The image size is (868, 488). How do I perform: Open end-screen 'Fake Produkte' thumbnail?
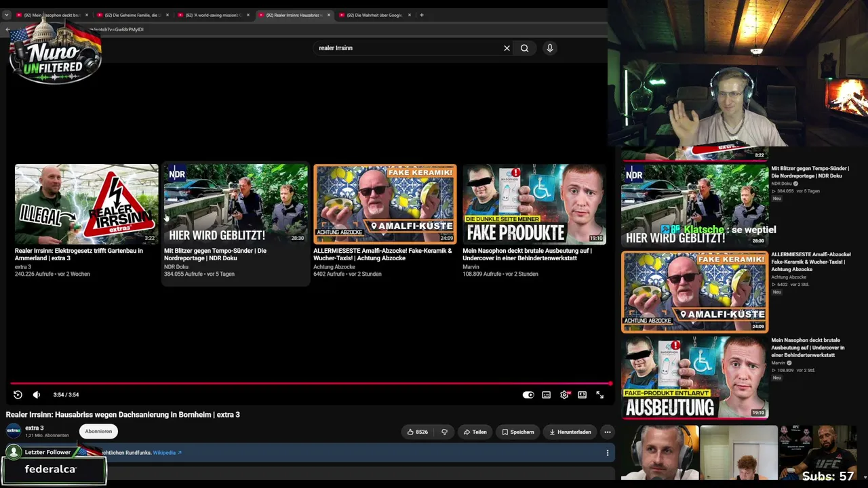534,204
